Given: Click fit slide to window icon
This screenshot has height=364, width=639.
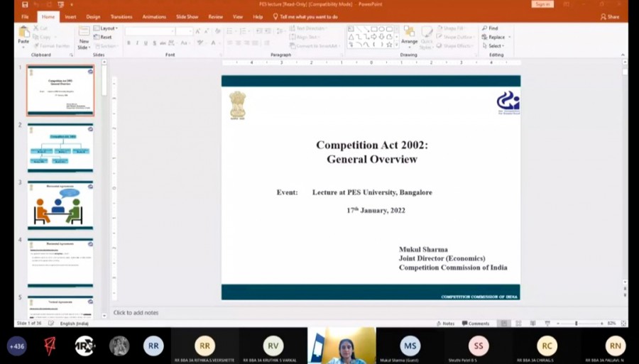Looking at the screenshot, I should tap(624, 324).
